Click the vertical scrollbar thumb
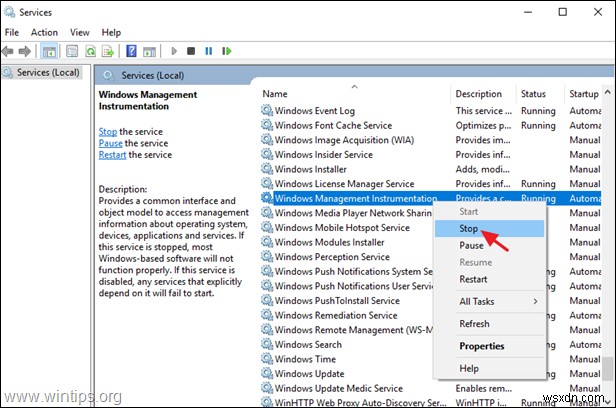Viewport: 616px width, 408px height. (x=608, y=371)
